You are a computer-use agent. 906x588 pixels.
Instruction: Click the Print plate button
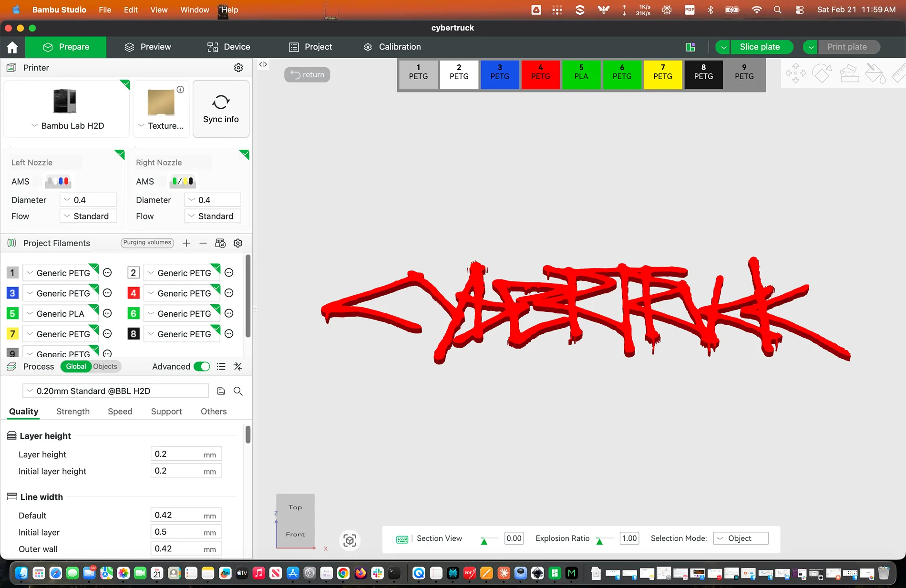(848, 47)
